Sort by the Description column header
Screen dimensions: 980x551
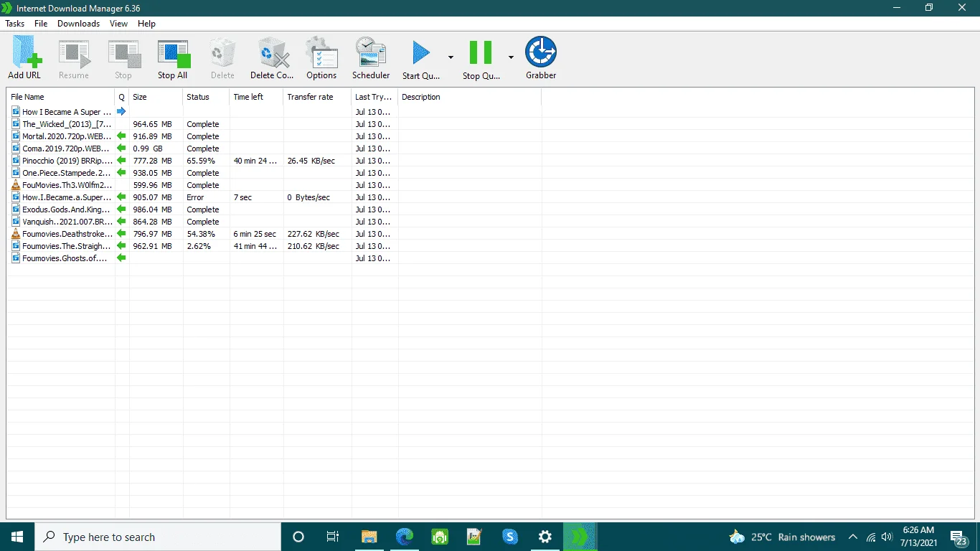coord(469,97)
